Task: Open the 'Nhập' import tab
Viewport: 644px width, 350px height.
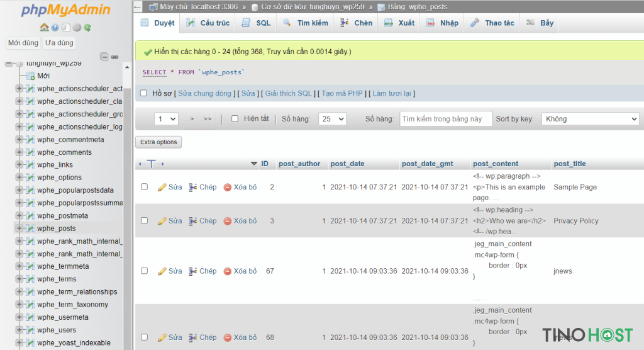Action: (442, 23)
